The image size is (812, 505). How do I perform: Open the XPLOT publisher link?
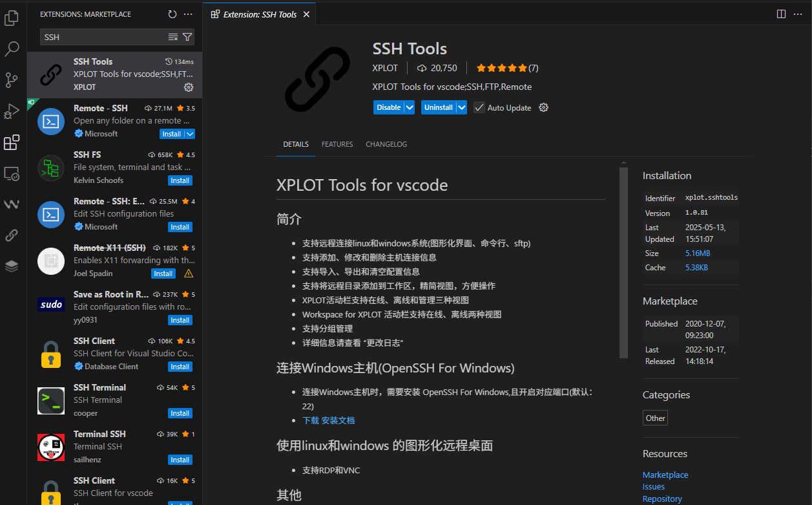tap(385, 68)
